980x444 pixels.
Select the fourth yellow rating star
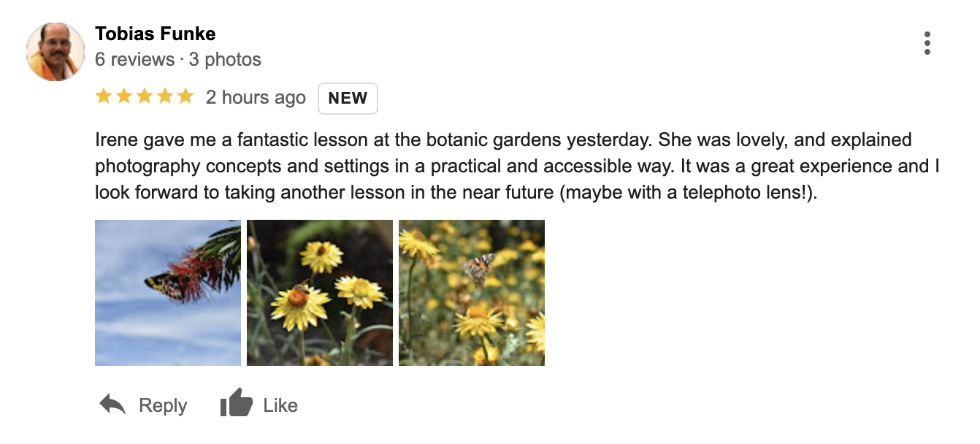point(165,96)
